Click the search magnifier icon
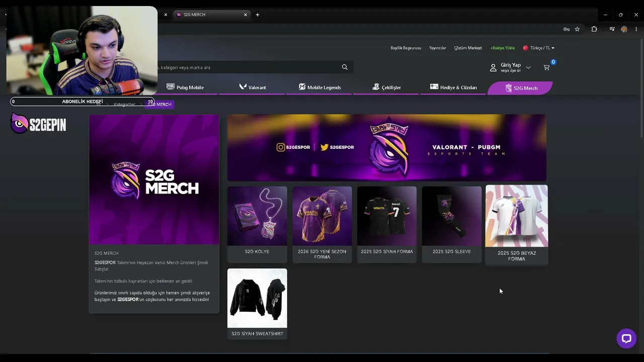Viewport: 644px width, 362px height. point(345,67)
